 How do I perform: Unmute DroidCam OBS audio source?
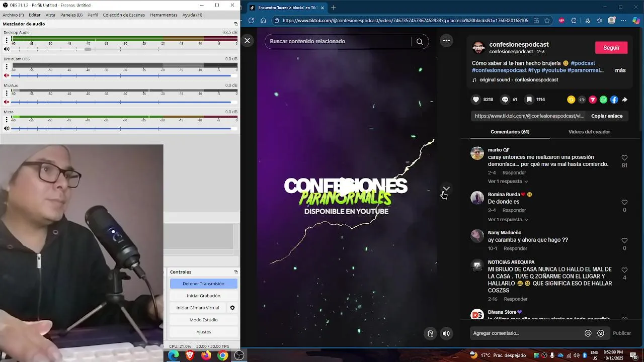[7, 75]
